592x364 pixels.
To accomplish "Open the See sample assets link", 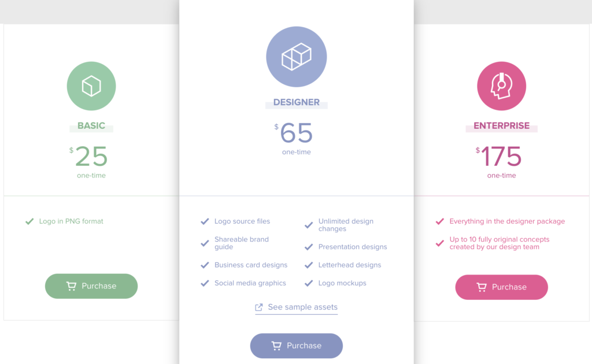I will pyautogui.click(x=297, y=307).
